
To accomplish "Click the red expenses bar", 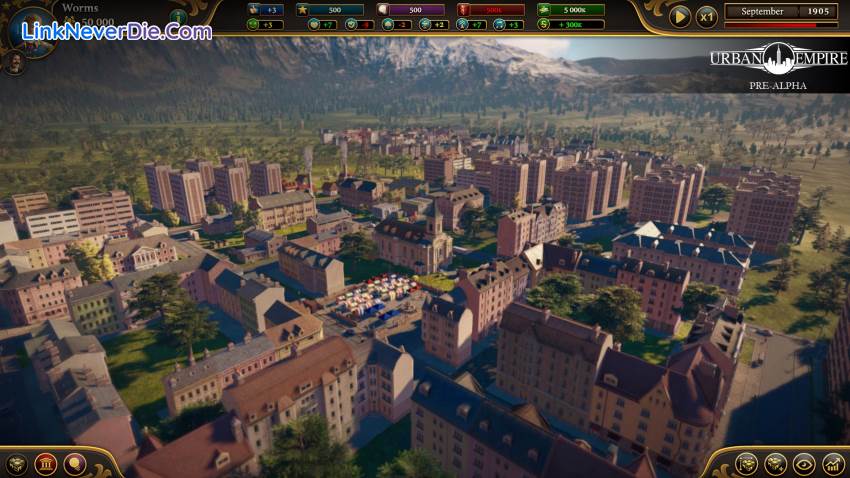I will point(491,10).
